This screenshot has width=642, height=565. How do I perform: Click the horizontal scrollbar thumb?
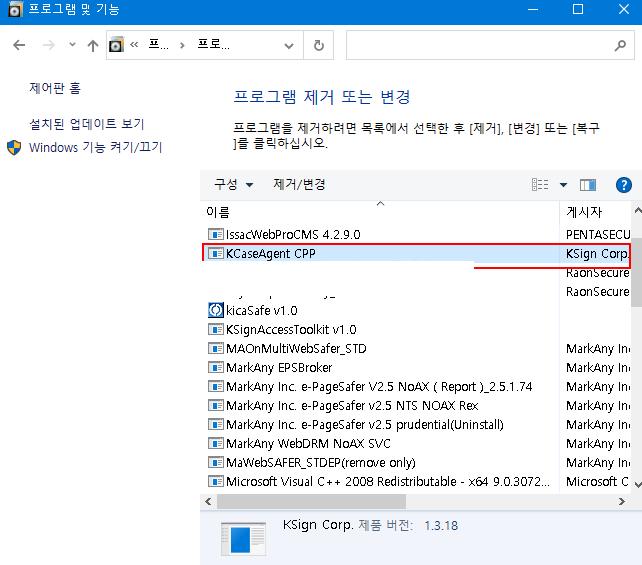(x=311, y=502)
